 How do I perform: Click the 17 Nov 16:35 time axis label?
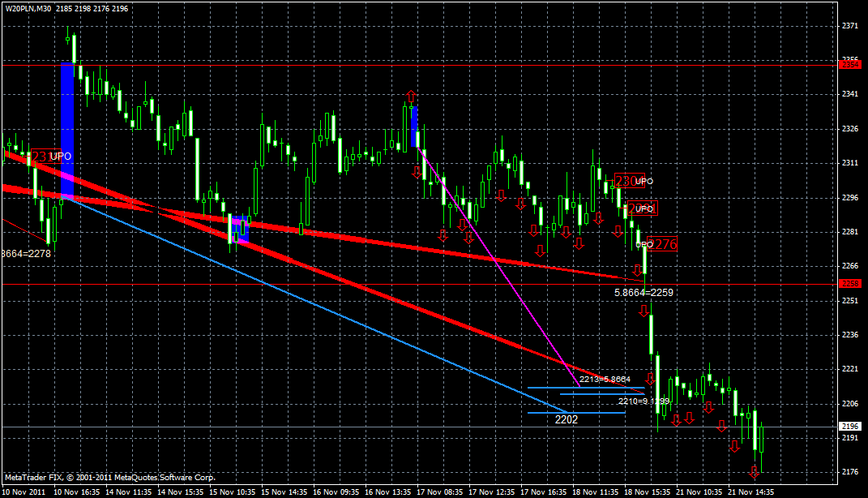coord(544,492)
